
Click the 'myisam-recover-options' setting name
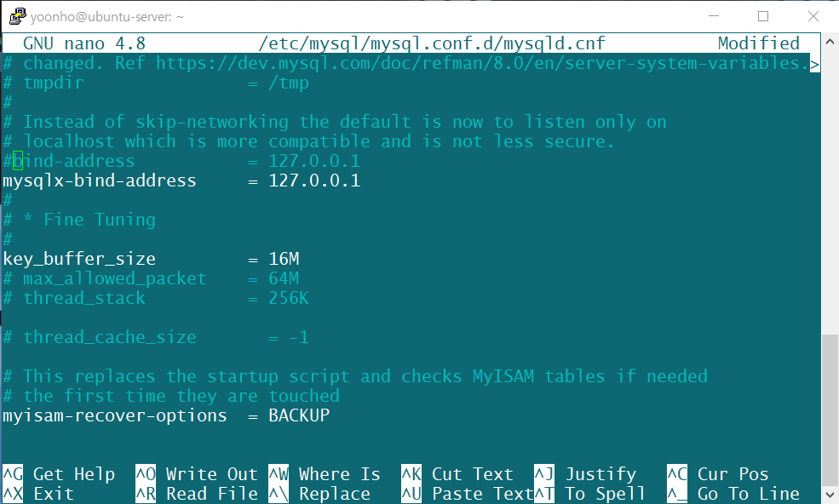pyautogui.click(x=115, y=415)
